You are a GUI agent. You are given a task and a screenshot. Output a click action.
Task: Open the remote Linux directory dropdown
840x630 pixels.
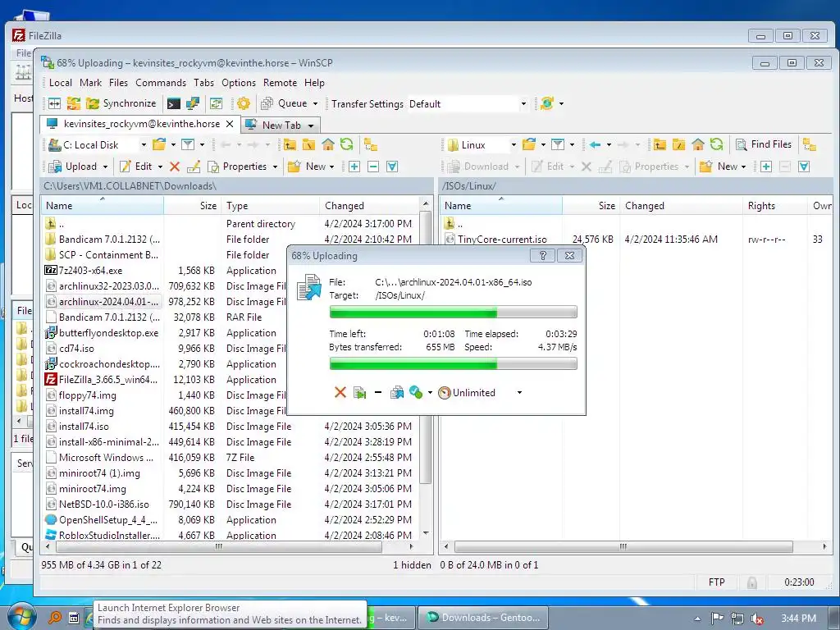click(x=482, y=144)
